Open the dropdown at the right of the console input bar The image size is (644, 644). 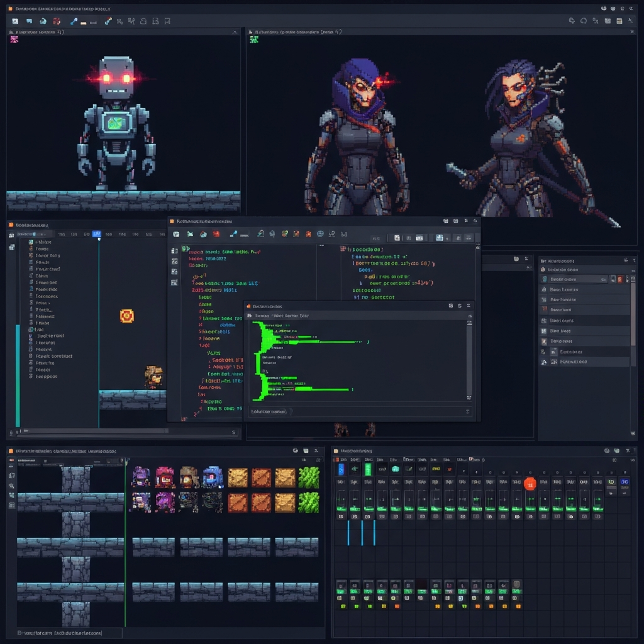point(467,411)
